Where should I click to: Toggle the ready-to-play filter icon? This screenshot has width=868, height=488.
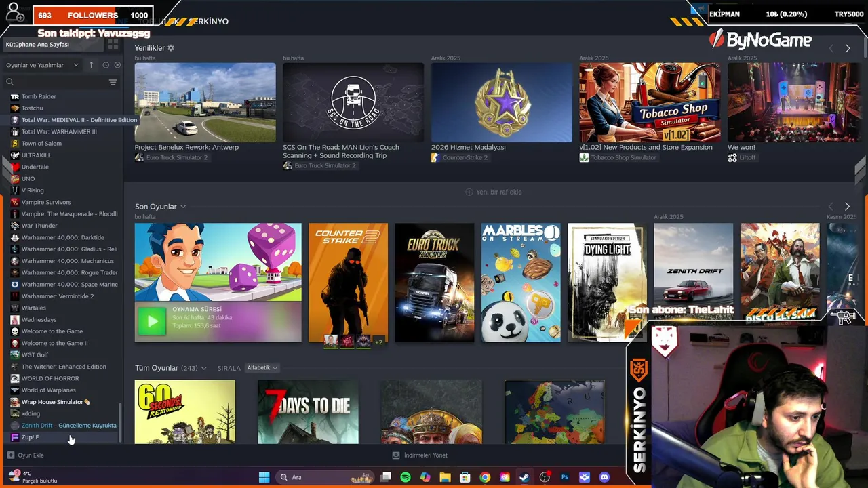(117, 65)
